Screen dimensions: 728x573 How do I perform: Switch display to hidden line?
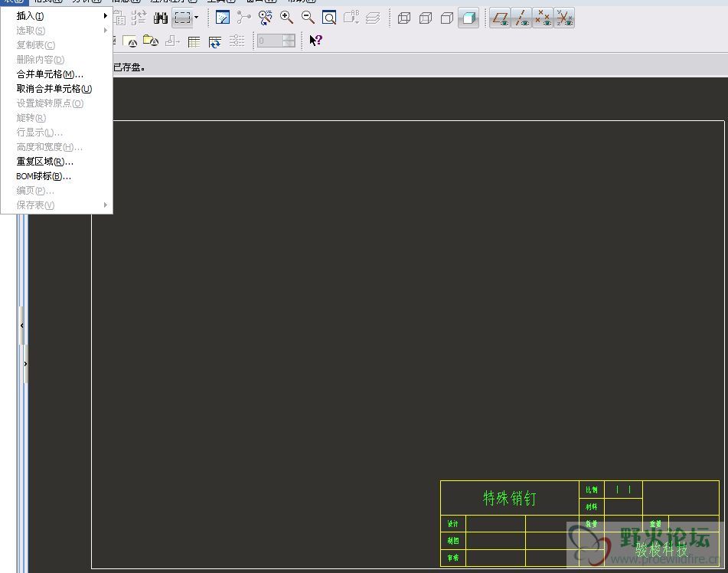point(426,18)
